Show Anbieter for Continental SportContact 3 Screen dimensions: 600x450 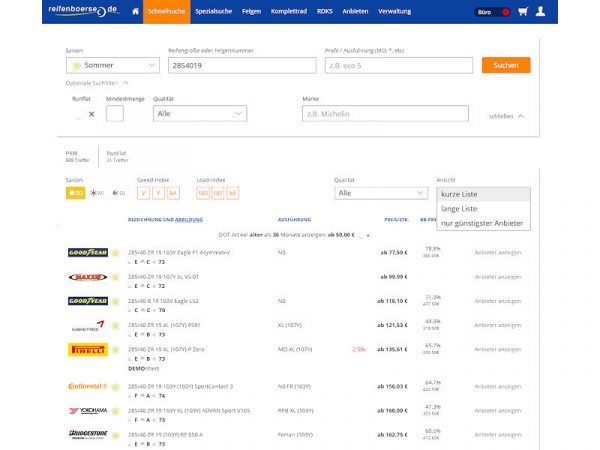click(498, 386)
